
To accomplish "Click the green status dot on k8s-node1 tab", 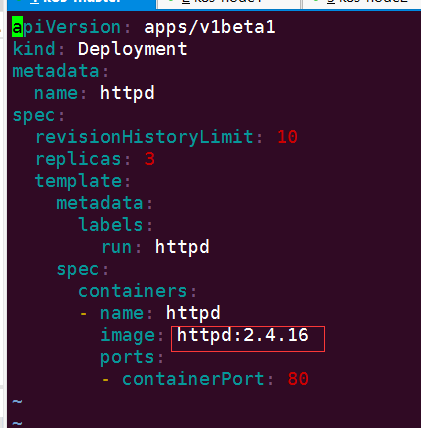I will tap(170, 1).
